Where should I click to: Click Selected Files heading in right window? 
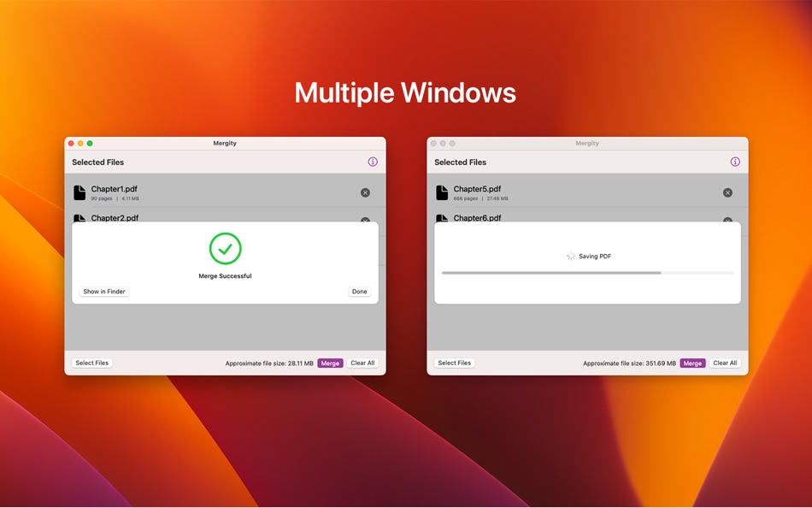pyautogui.click(x=461, y=162)
